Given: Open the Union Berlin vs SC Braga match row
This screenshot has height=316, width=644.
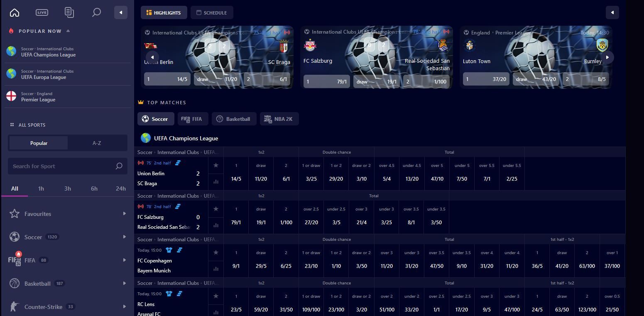Looking at the screenshot, I should (x=171, y=179).
